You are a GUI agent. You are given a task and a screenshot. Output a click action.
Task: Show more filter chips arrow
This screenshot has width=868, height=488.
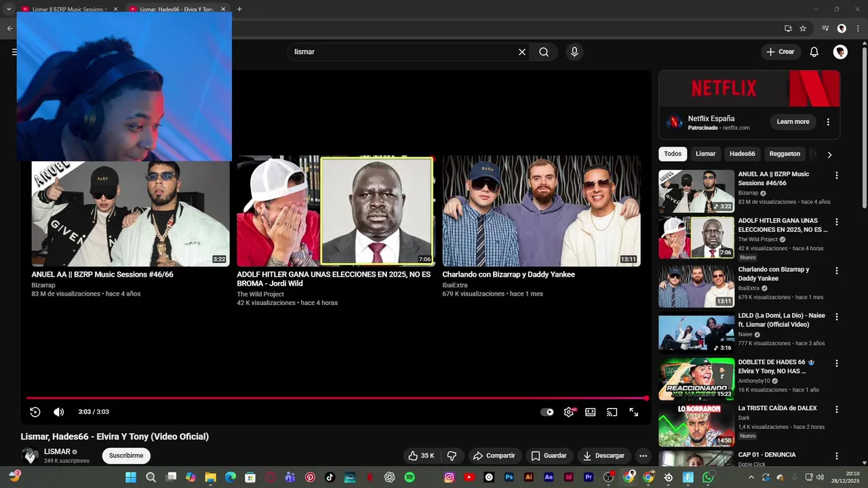[829, 155]
